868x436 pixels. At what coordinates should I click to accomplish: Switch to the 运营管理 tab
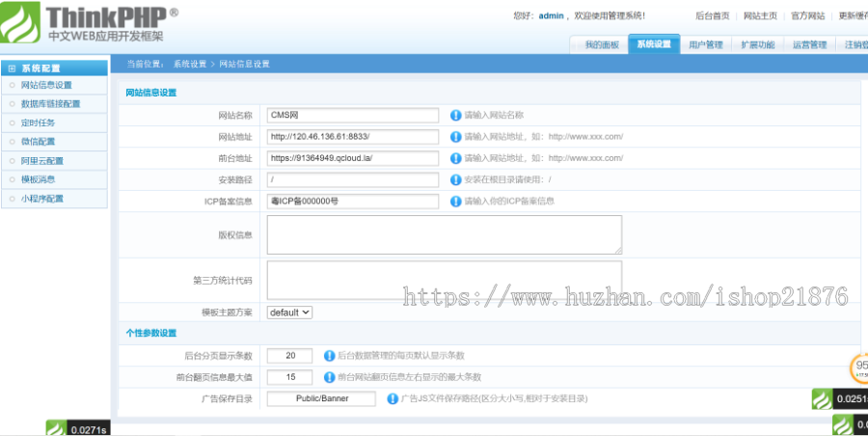tap(809, 45)
